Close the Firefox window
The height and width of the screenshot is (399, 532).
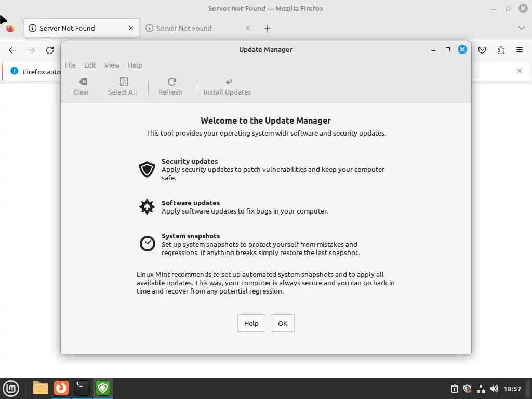coord(523,8)
